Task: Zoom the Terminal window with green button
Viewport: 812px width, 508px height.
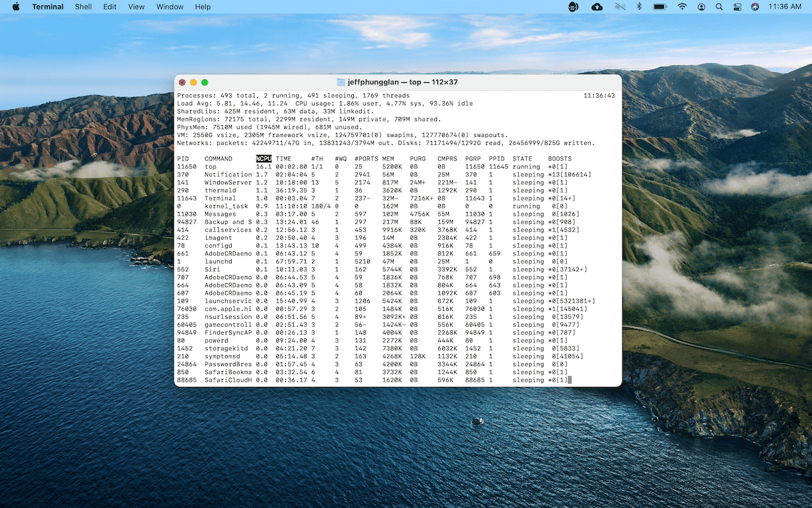Action: [205, 82]
